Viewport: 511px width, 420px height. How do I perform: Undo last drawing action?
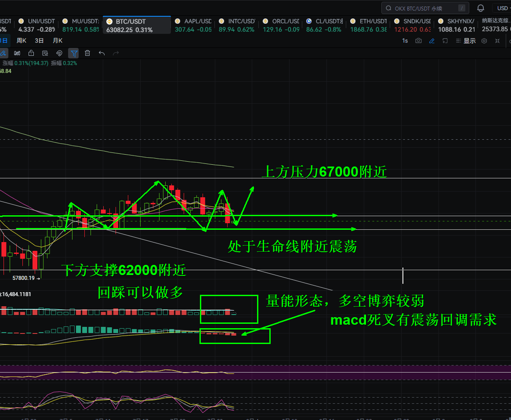(101, 53)
